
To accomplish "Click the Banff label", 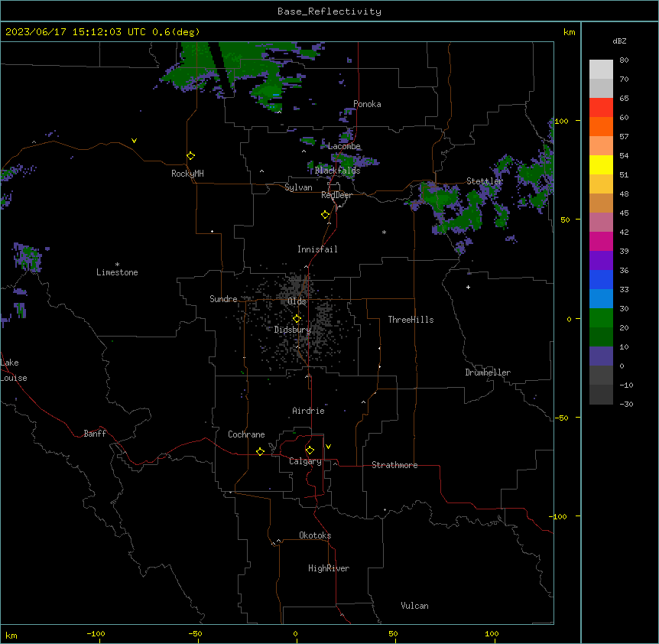I will [x=95, y=434].
